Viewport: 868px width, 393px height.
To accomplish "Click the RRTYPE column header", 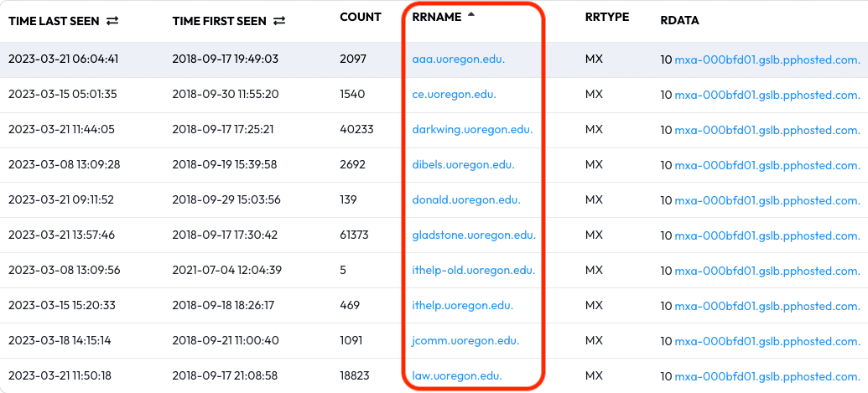I will 606,17.
